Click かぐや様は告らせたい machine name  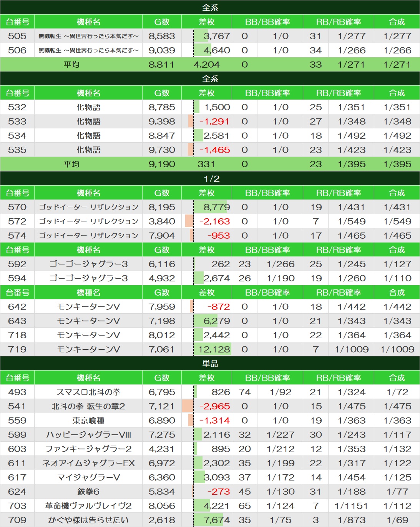tap(88, 520)
